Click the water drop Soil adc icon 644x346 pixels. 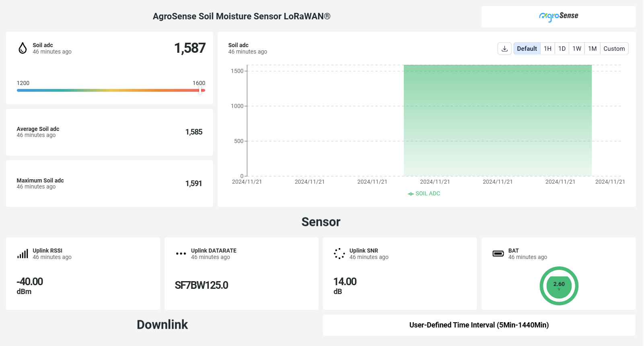pos(23,48)
